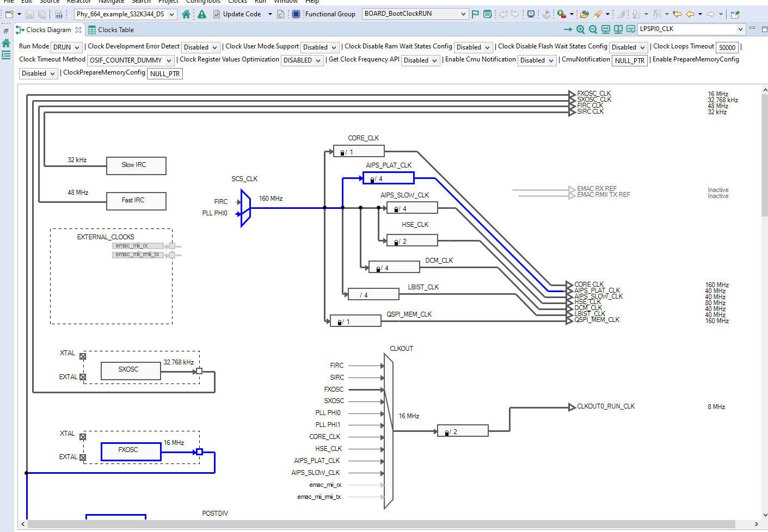Select the FXOSC block in the diagram

tap(131, 451)
